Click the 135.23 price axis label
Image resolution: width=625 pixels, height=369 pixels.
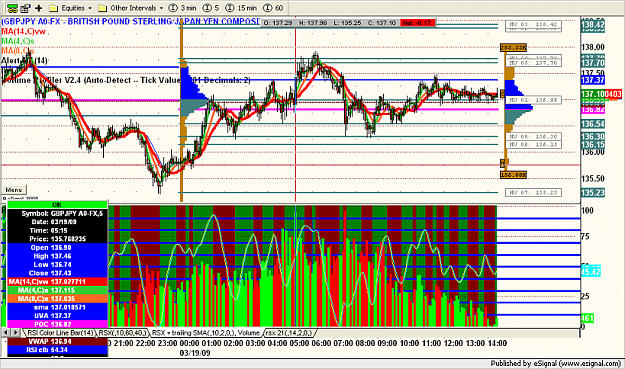(x=593, y=192)
